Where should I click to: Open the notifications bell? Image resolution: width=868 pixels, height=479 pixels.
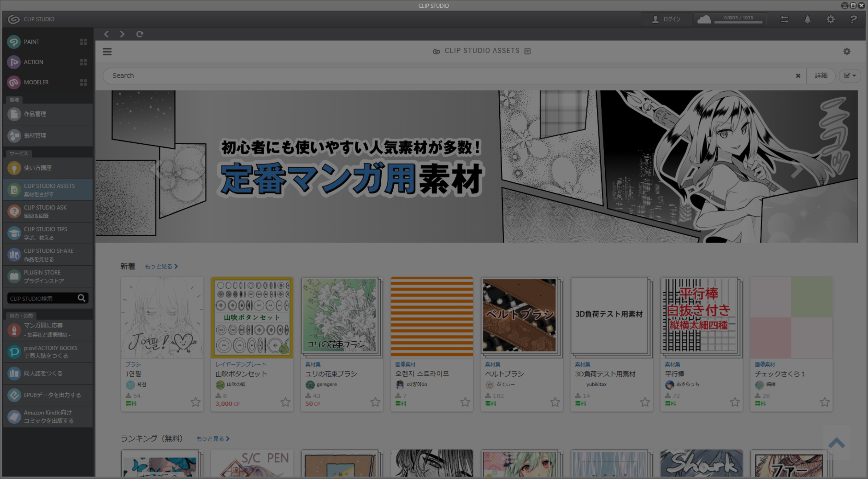click(x=807, y=20)
